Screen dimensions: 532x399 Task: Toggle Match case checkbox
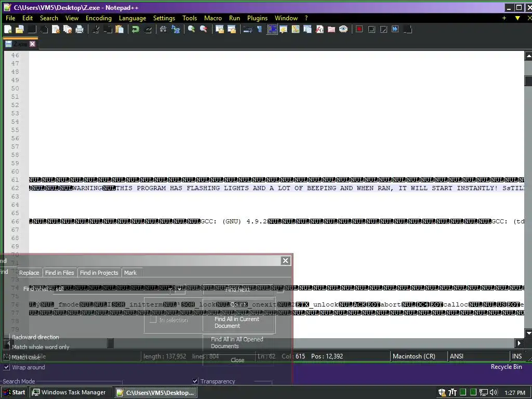6,357
